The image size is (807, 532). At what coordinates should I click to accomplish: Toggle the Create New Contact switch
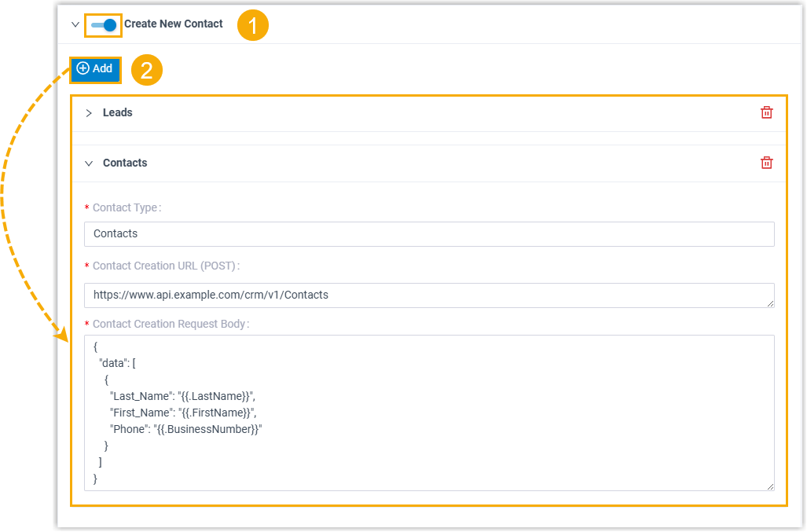(104, 25)
